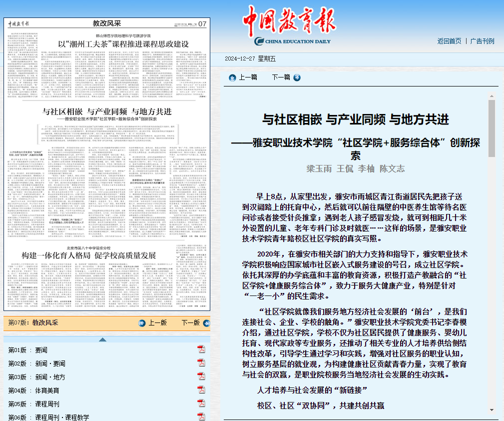
Task: Click the PDF icon for 第05版 课程周刊
Action: 201,404
